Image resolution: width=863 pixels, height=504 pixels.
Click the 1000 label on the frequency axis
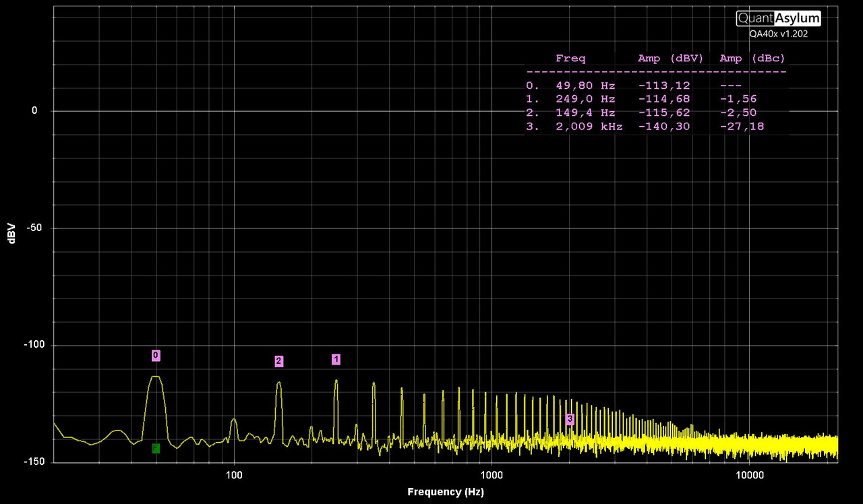[x=492, y=475]
